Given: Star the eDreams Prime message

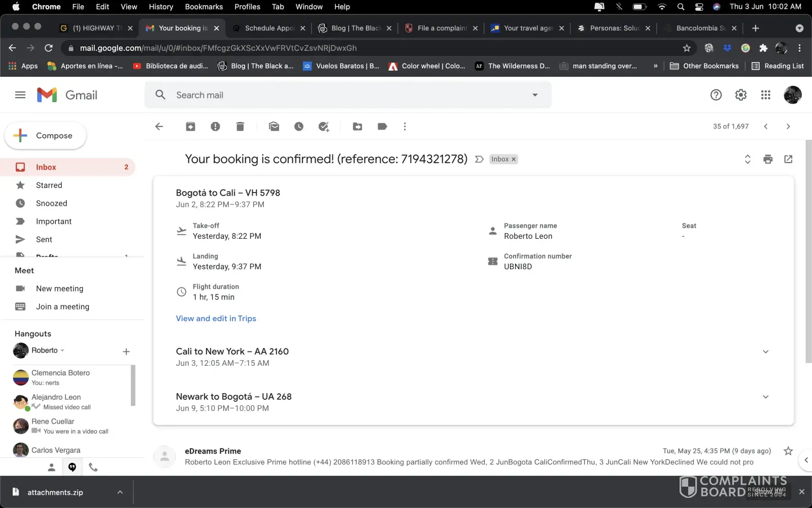Looking at the screenshot, I should point(788,451).
